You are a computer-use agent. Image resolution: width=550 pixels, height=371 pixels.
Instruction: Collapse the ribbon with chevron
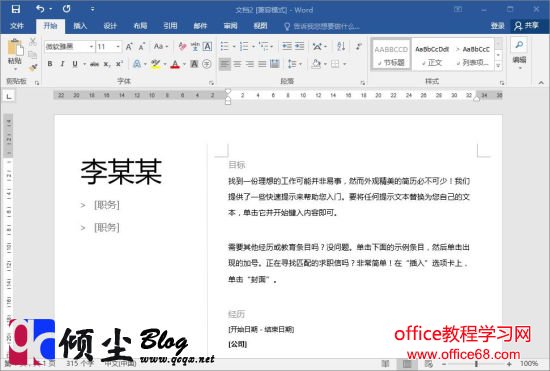[541, 83]
